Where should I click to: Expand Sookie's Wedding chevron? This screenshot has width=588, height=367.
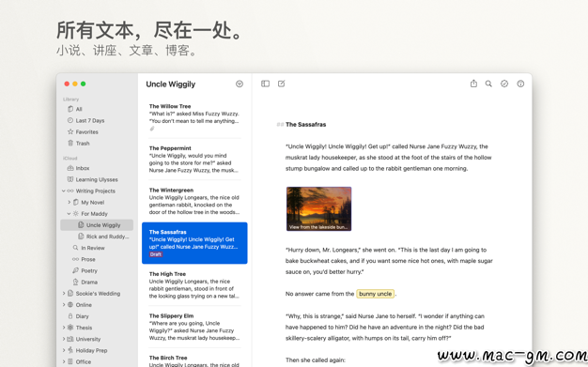point(63,294)
